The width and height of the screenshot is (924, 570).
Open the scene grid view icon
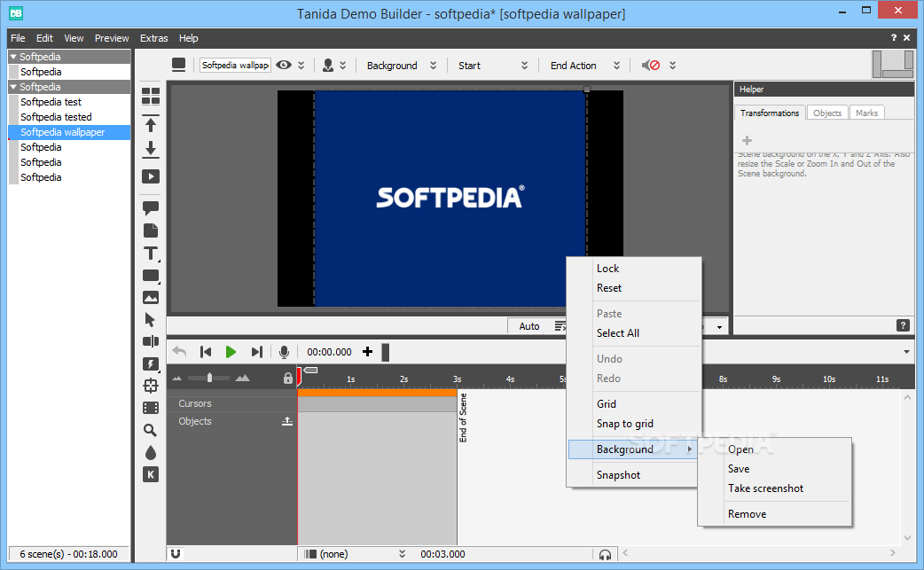151,96
